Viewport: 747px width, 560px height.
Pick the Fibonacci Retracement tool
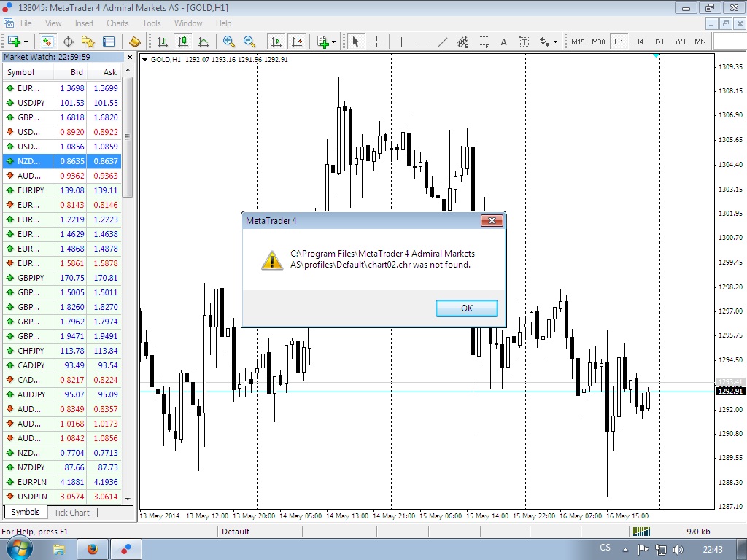[484, 42]
